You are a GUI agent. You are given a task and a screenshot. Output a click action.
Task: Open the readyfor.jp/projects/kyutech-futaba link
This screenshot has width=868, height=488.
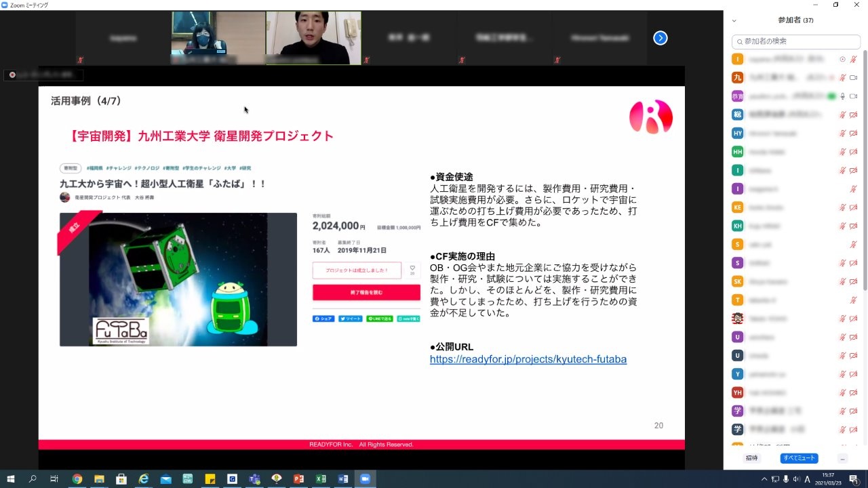(528, 359)
